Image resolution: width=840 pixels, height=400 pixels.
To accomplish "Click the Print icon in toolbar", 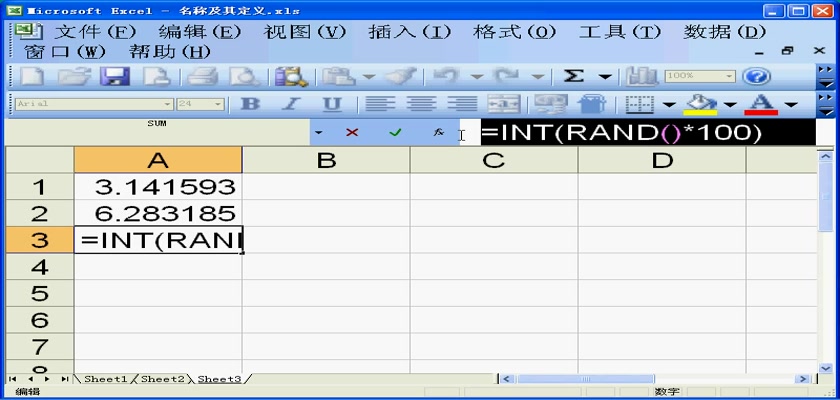I will click(x=202, y=77).
